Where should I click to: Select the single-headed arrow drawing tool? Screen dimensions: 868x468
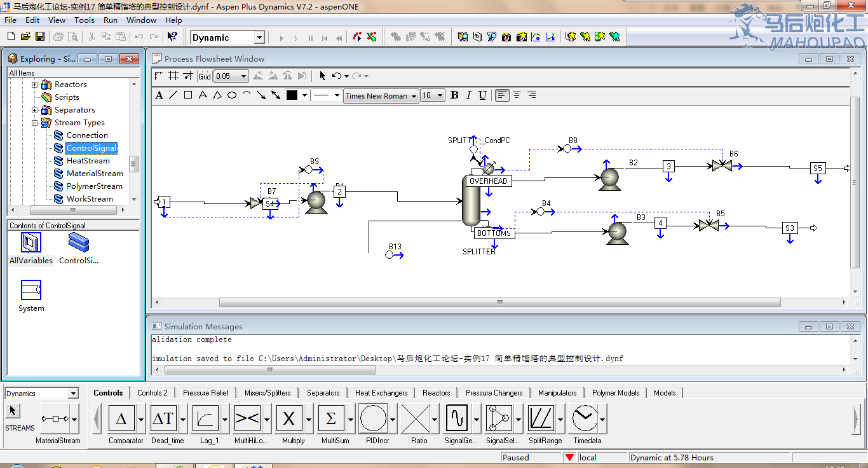coord(261,95)
